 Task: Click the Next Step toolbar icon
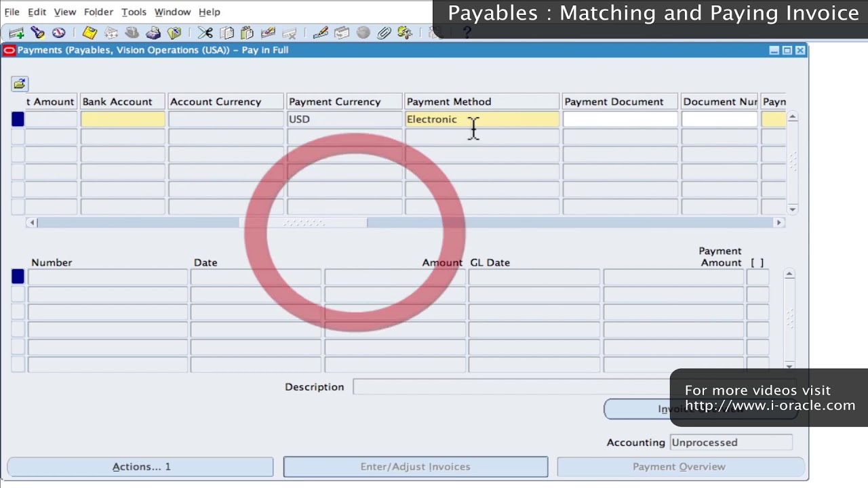(111, 33)
